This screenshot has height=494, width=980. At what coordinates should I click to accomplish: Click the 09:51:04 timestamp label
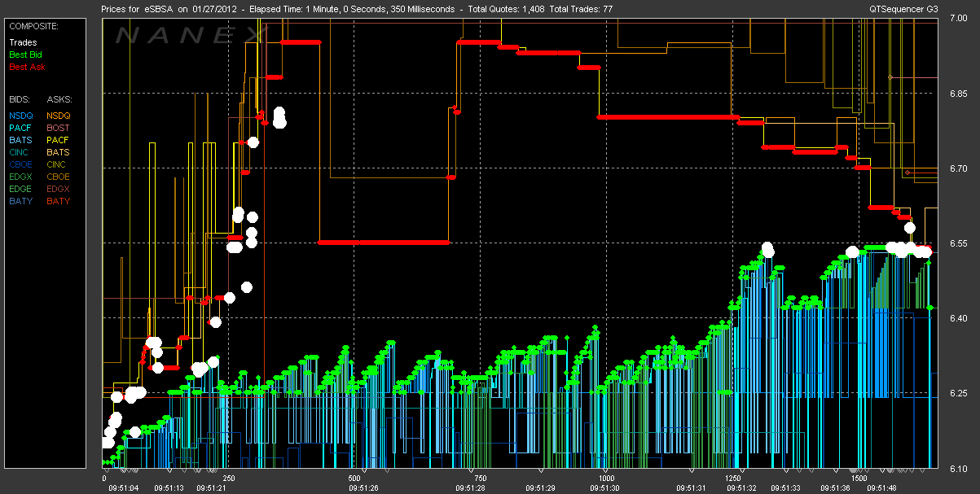coord(125,488)
